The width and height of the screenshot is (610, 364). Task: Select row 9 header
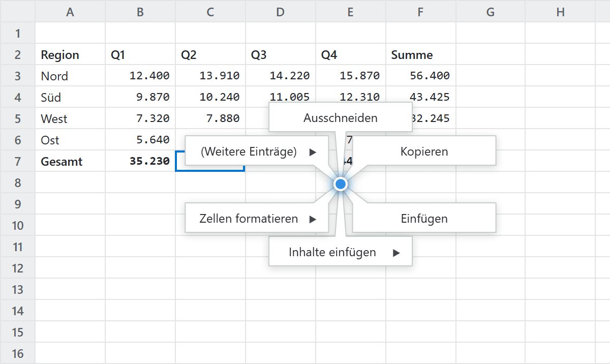click(x=18, y=204)
